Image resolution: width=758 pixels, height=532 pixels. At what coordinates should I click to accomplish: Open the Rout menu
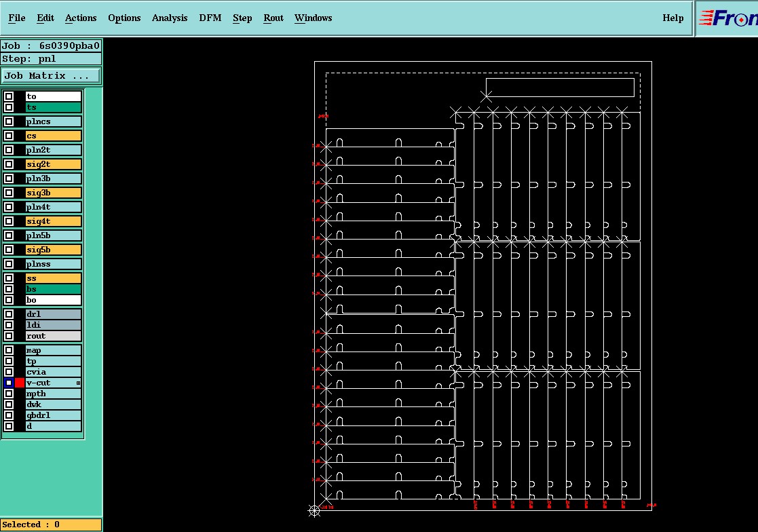tap(273, 18)
